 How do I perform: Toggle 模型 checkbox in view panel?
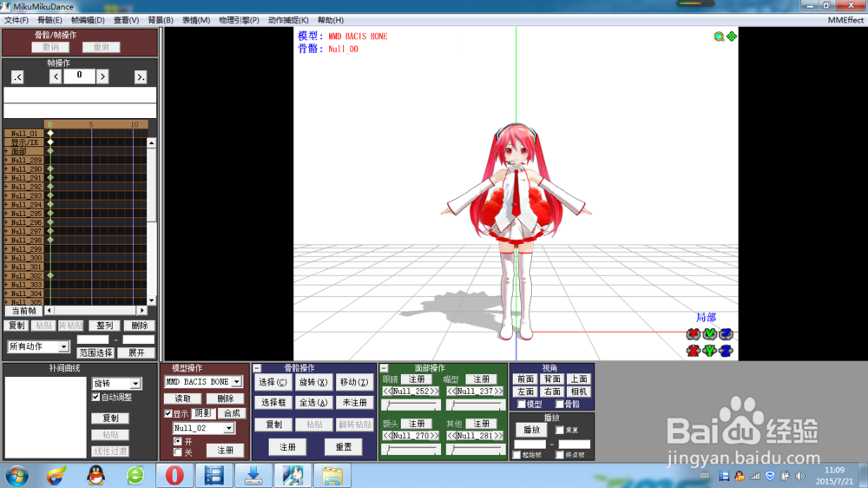pos(521,405)
